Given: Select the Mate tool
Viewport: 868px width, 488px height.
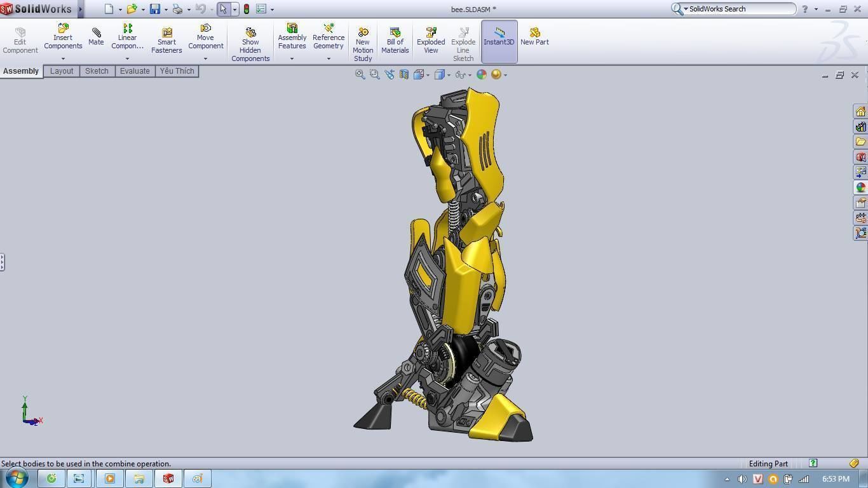Looking at the screenshot, I should [x=96, y=37].
